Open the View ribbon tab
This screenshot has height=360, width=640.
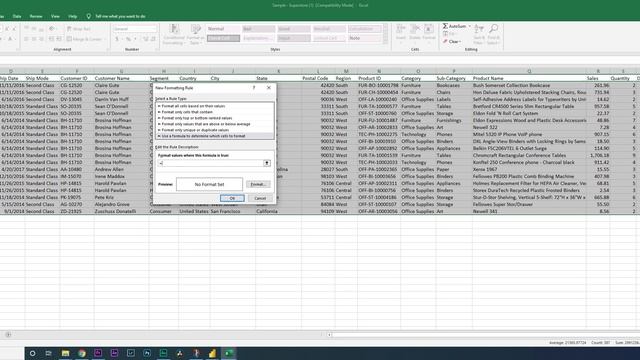55,16
